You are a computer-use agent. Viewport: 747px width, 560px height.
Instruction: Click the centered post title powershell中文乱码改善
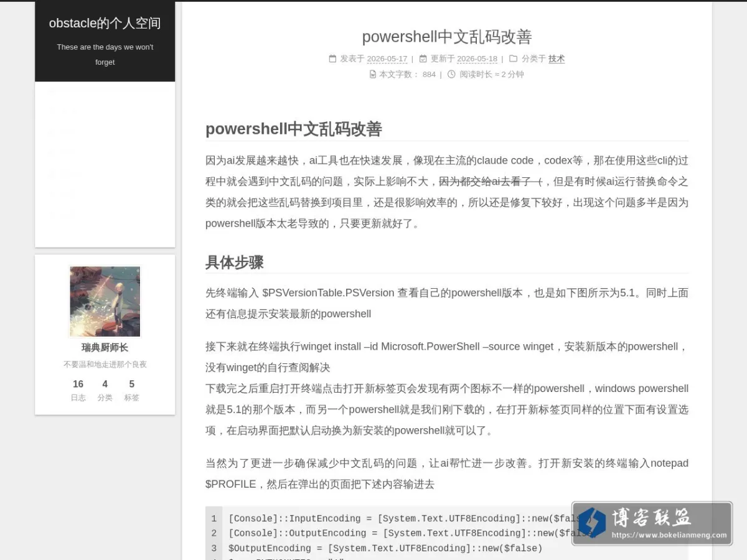coord(447,37)
